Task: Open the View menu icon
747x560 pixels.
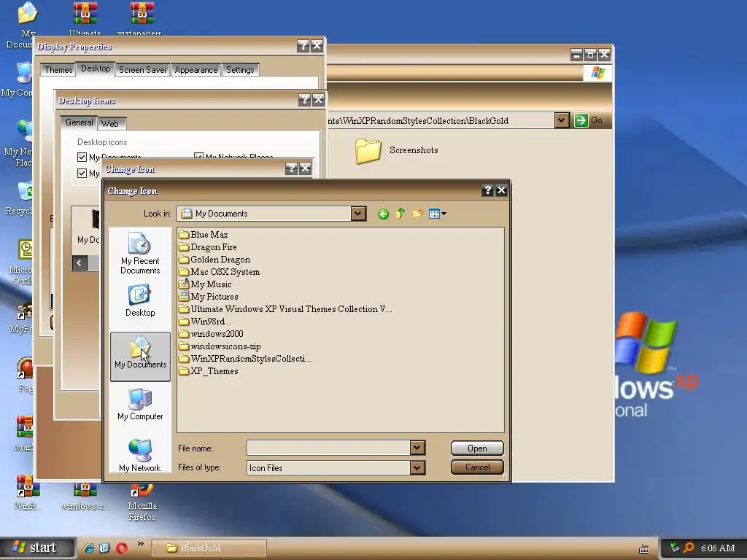Action: coord(437,214)
